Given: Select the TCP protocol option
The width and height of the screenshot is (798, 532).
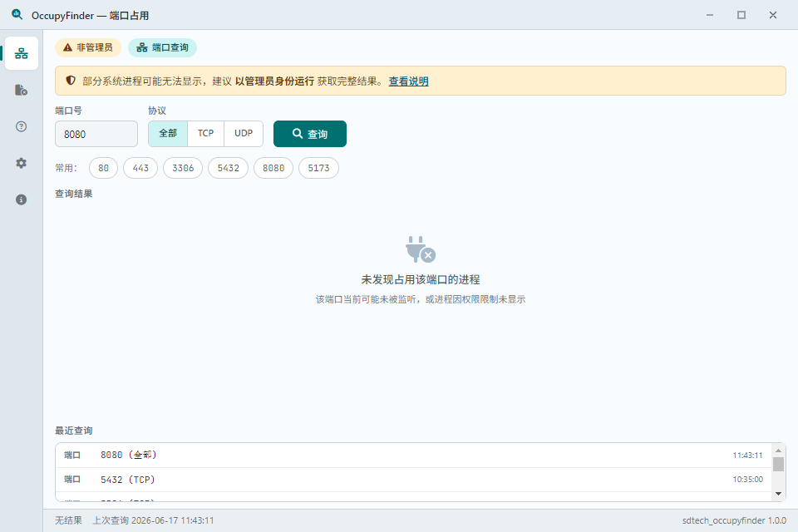Looking at the screenshot, I should pos(205,133).
